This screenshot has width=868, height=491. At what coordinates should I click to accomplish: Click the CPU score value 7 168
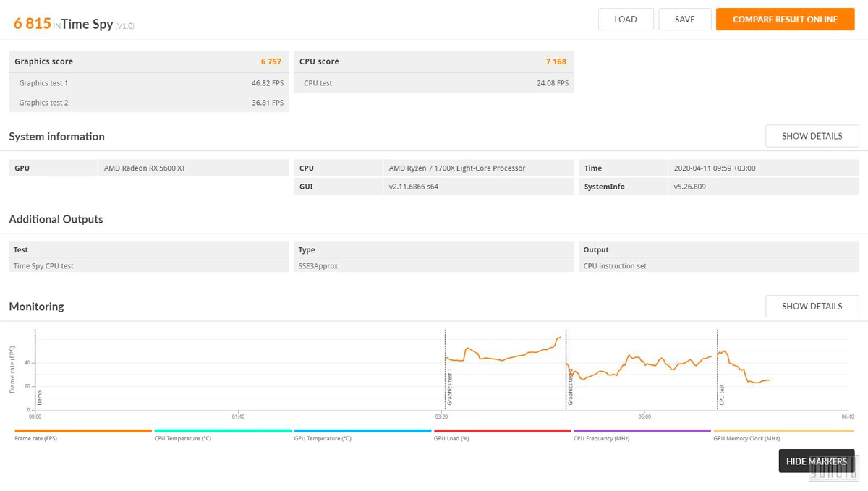556,61
